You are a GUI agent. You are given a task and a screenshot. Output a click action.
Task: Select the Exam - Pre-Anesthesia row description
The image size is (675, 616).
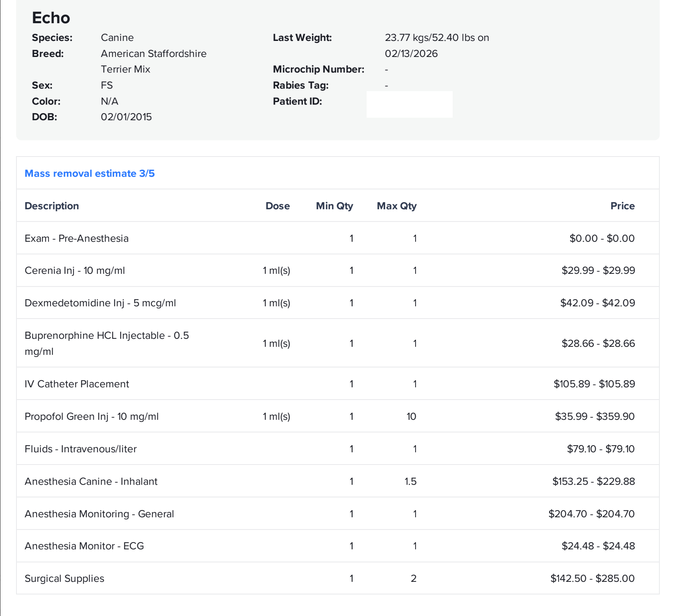[x=76, y=238]
